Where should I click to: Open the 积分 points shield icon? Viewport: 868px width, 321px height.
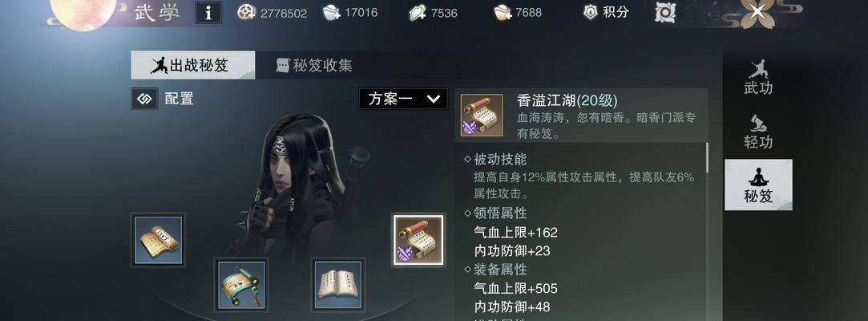pos(591,12)
